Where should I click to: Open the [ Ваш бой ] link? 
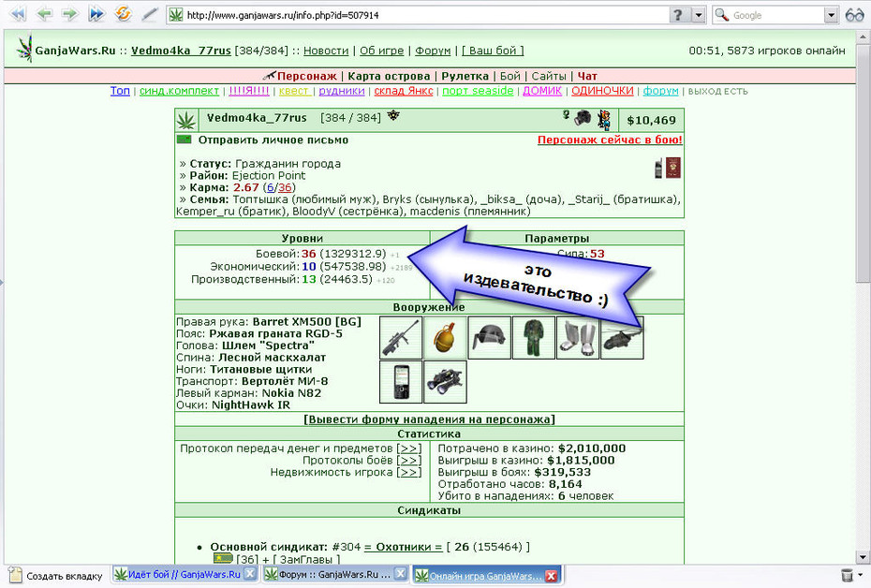pyautogui.click(x=493, y=51)
